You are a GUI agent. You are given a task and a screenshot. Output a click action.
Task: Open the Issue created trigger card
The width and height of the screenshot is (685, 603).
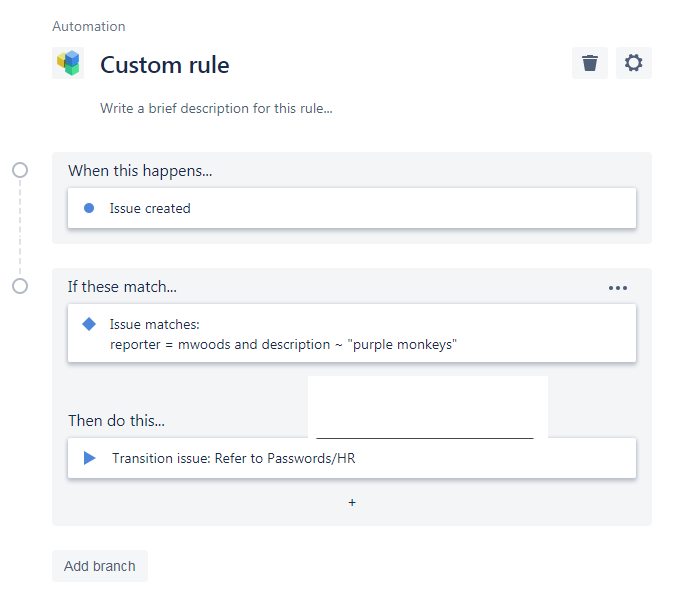[x=352, y=208]
